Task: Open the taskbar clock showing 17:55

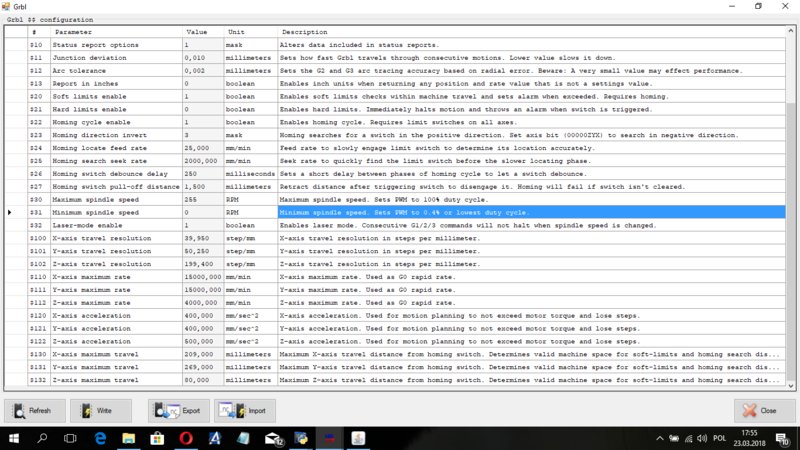Action: tap(749, 438)
